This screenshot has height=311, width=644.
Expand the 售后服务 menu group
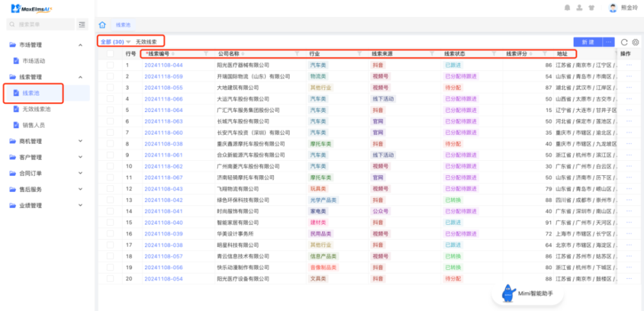pyautogui.click(x=80, y=189)
